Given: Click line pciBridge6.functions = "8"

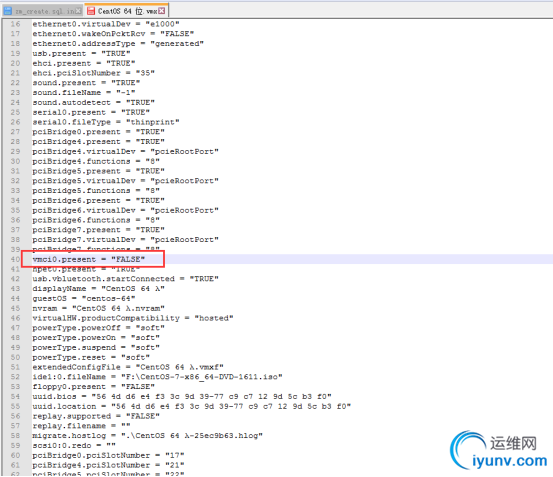Looking at the screenshot, I should (x=96, y=220).
